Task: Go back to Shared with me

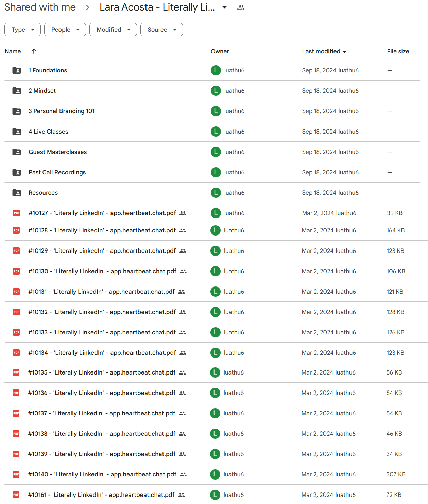Action: click(40, 7)
